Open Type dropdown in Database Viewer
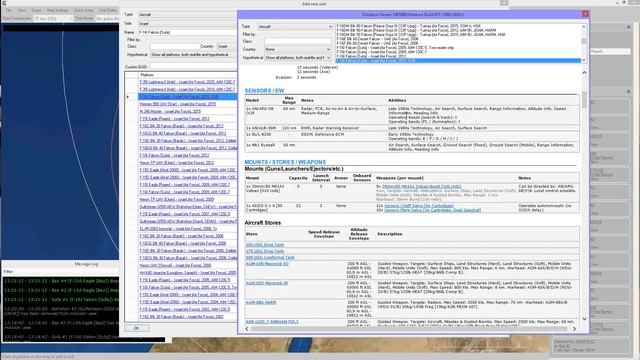Screen dimensions: 640x360 295,27
